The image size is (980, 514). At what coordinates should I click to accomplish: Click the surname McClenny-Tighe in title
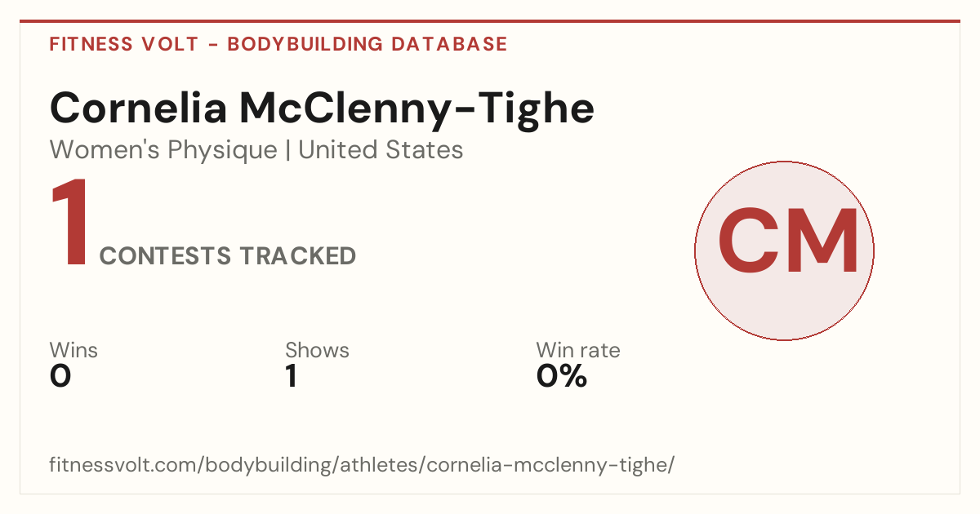click(x=416, y=108)
